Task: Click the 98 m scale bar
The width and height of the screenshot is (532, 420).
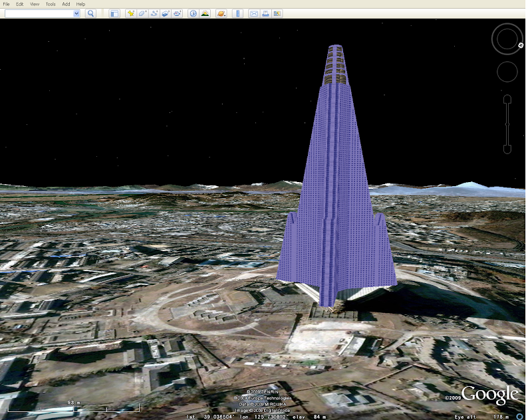Action: tap(74, 407)
